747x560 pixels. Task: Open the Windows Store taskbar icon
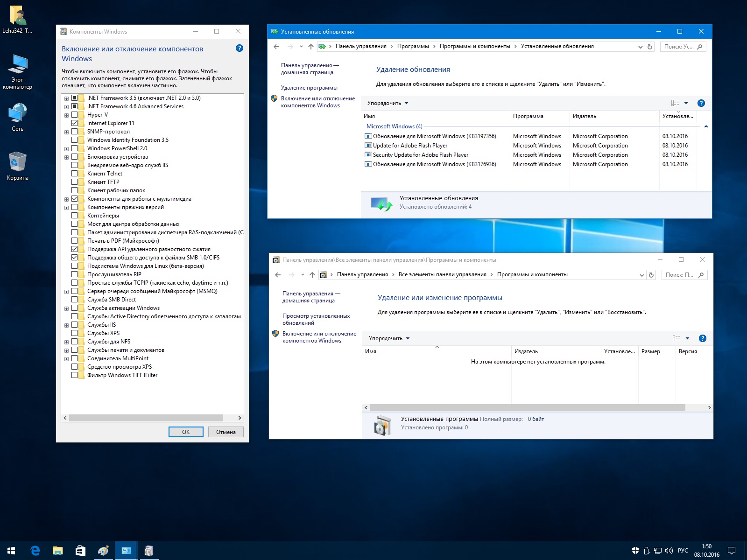tap(80, 551)
